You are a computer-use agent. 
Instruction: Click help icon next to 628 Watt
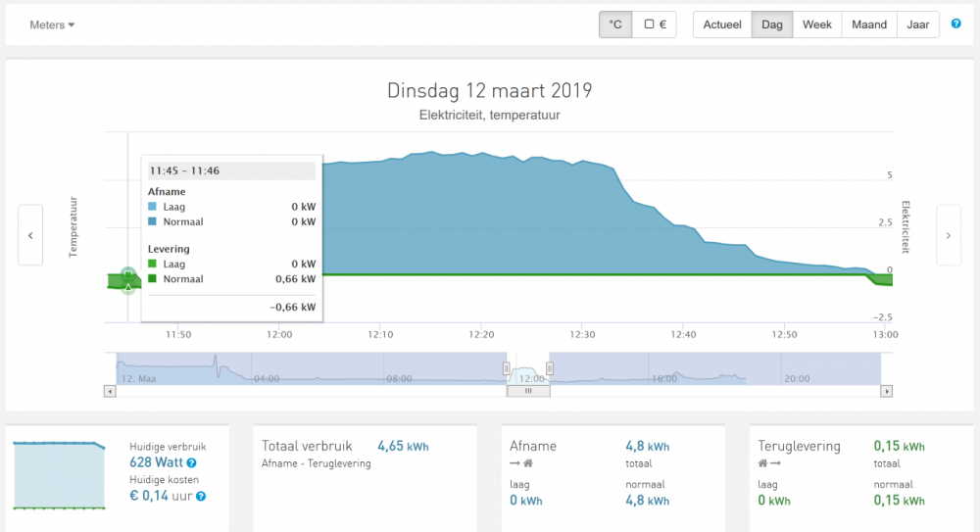tap(192, 462)
